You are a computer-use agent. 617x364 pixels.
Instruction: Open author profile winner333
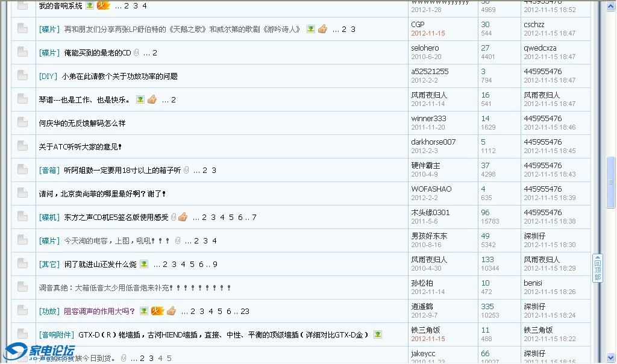[x=428, y=119]
